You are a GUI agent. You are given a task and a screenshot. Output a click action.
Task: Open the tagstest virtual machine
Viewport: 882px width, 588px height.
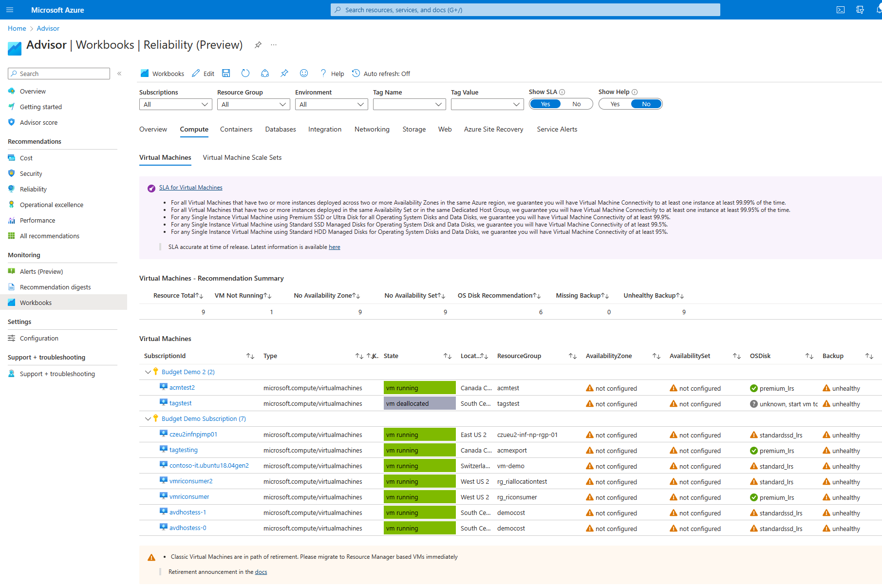[181, 403]
